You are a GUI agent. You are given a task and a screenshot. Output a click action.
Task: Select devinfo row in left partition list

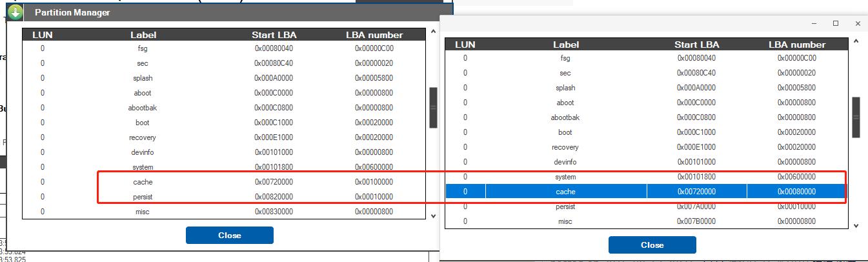pyautogui.click(x=224, y=152)
